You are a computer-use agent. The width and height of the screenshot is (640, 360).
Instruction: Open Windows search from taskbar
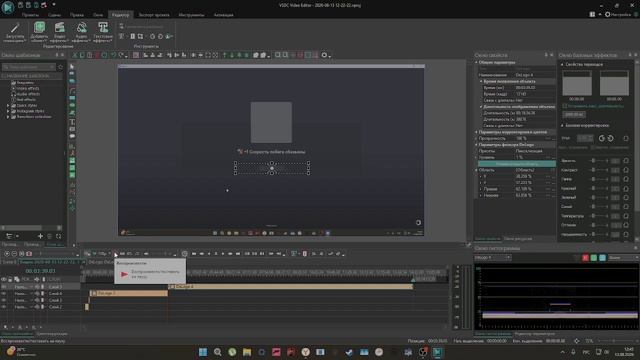218,352
